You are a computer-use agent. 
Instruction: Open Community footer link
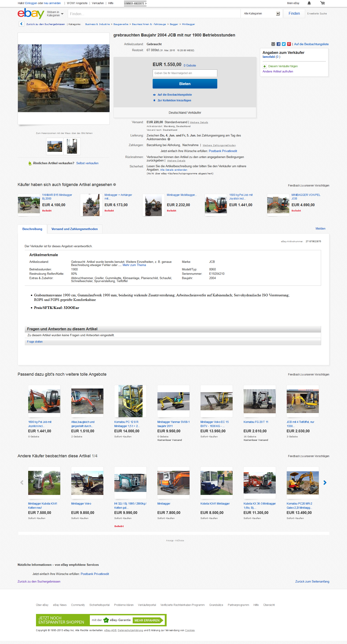(78, 605)
